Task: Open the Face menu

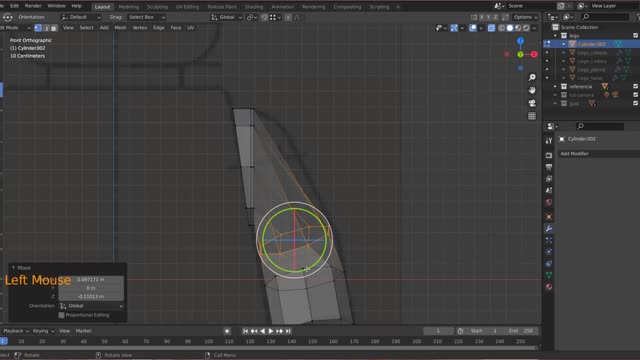Action: [176, 28]
